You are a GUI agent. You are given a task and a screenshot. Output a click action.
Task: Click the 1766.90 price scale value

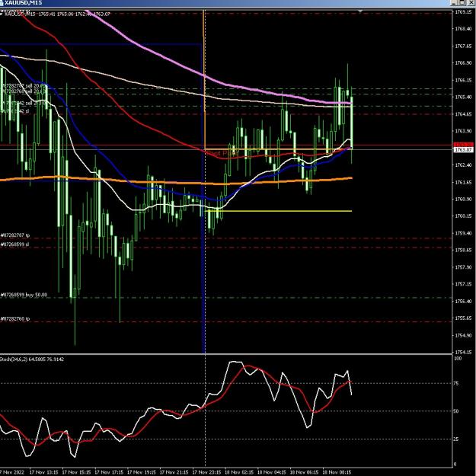463,63
